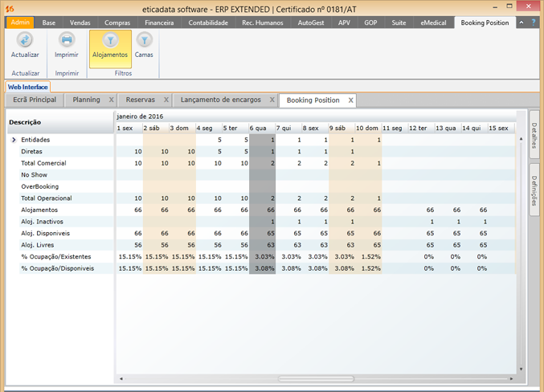The image size is (544, 392).
Task: Toggle the Camas filter
Action: (x=144, y=41)
